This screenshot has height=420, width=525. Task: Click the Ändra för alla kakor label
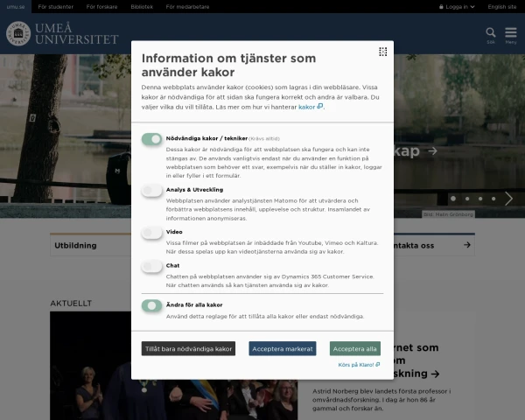click(x=194, y=304)
